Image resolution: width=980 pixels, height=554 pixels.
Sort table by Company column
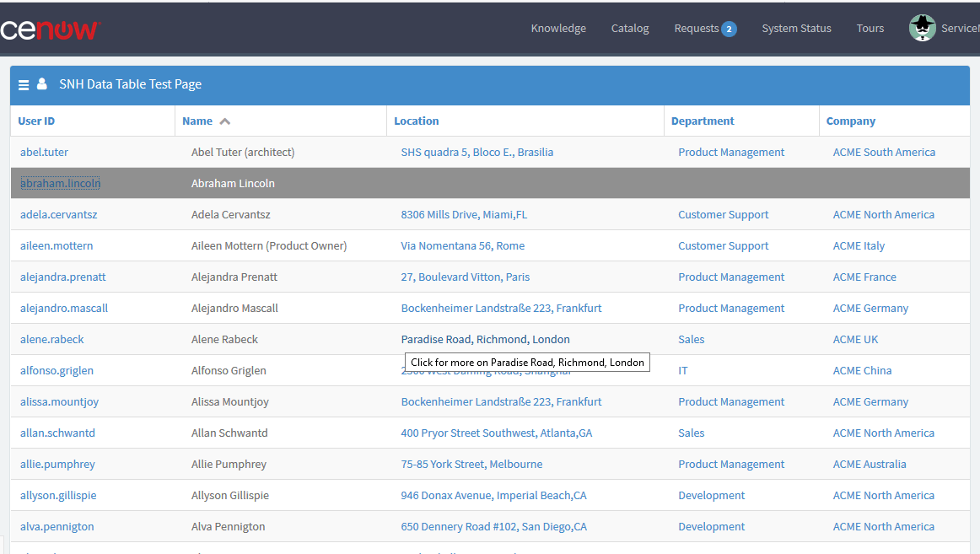pyautogui.click(x=851, y=121)
